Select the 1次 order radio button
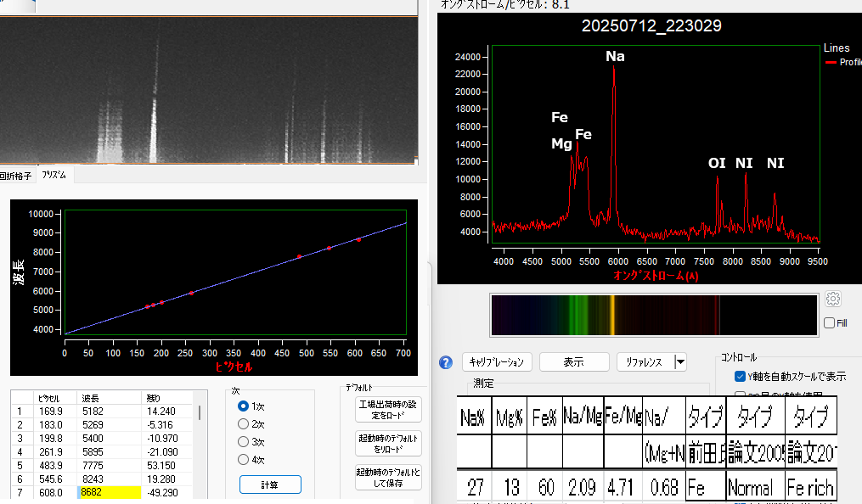Image resolution: width=862 pixels, height=504 pixels. pyautogui.click(x=245, y=406)
